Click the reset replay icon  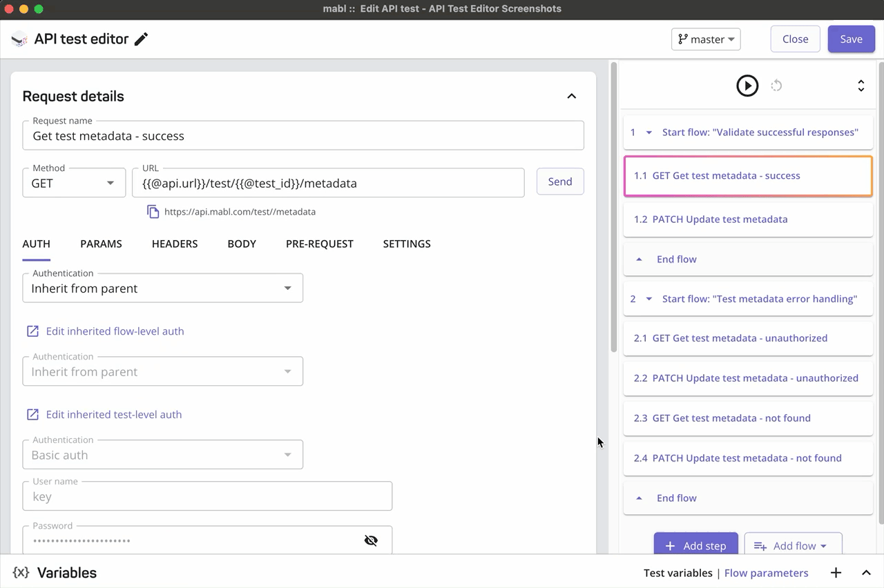pyautogui.click(x=776, y=86)
